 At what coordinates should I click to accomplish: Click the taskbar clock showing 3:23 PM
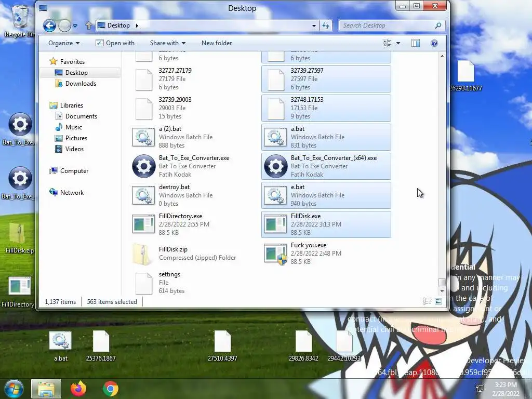click(506, 389)
